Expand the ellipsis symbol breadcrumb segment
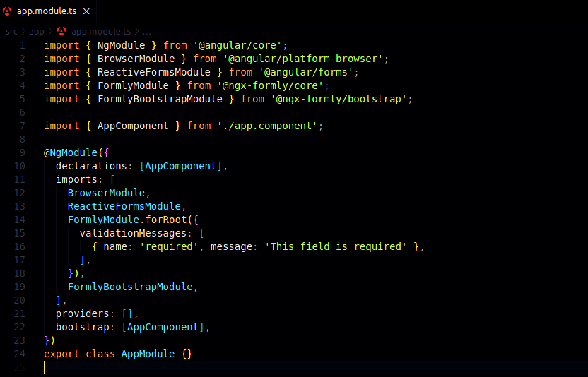Image resolution: width=588 pixels, height=377 pixels. [147, 32]
